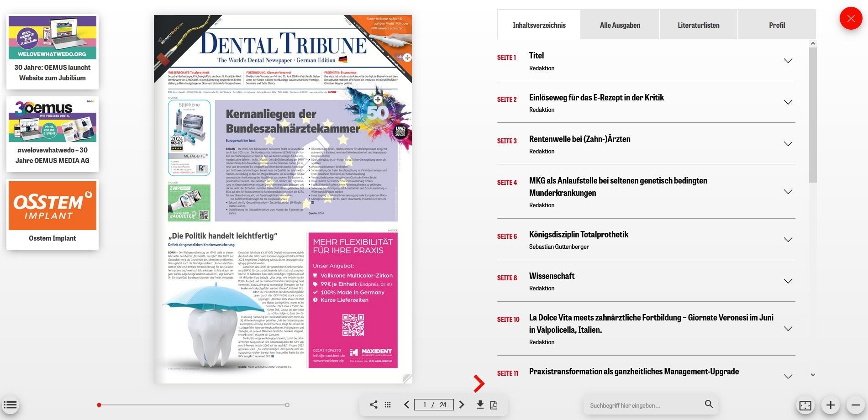The image size is (868, 420).
Task: Open article Einlöseweg für das E-Rezept in der Kritik
Action: [596, 97]
